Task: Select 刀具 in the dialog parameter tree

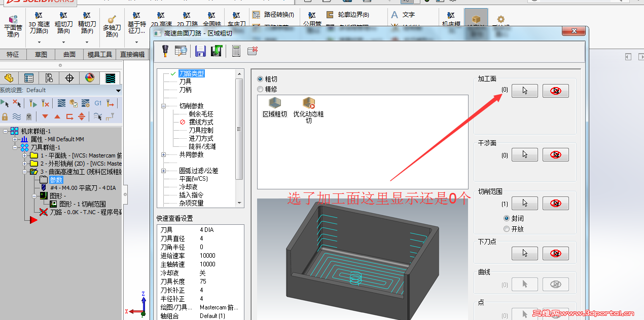Action: [x=185, y=82]
